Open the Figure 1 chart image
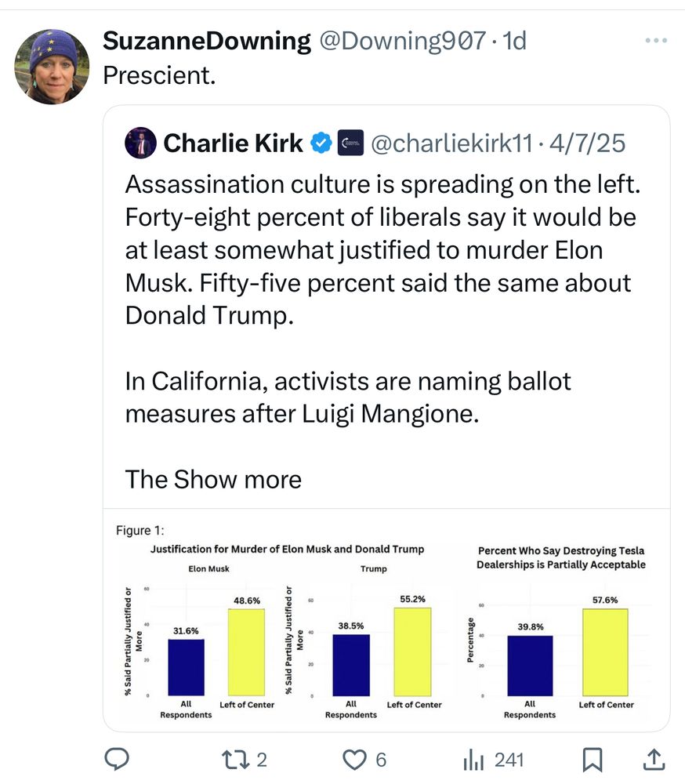The height and width of the screenshot is (784, 685). pyautogui.click(x=386, y=619)
